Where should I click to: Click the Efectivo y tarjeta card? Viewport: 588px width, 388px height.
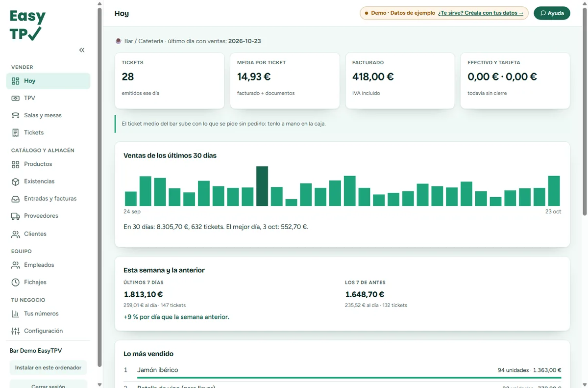515,80
